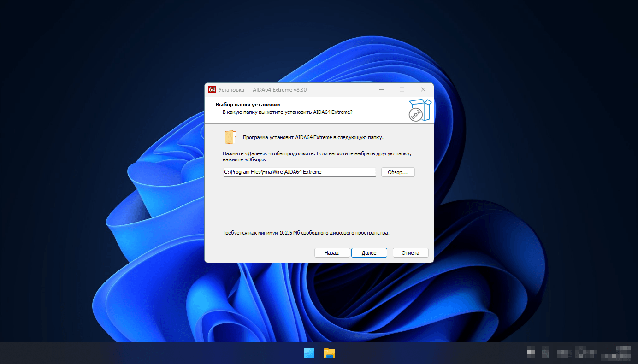This screenshot has height=364, width=638.
Task: Click the title 'Установка — AIDA64 Extreme v8.30'
Action: [262, 89]
